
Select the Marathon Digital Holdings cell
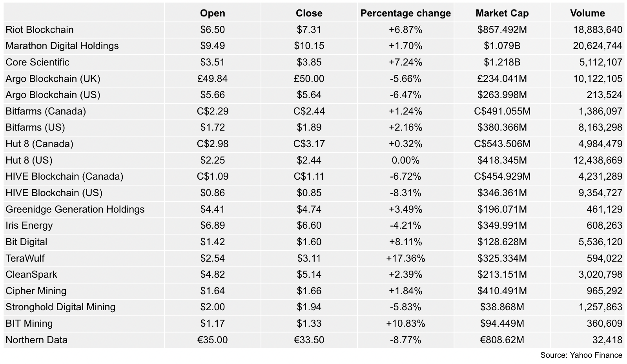(x=62, y=46)
